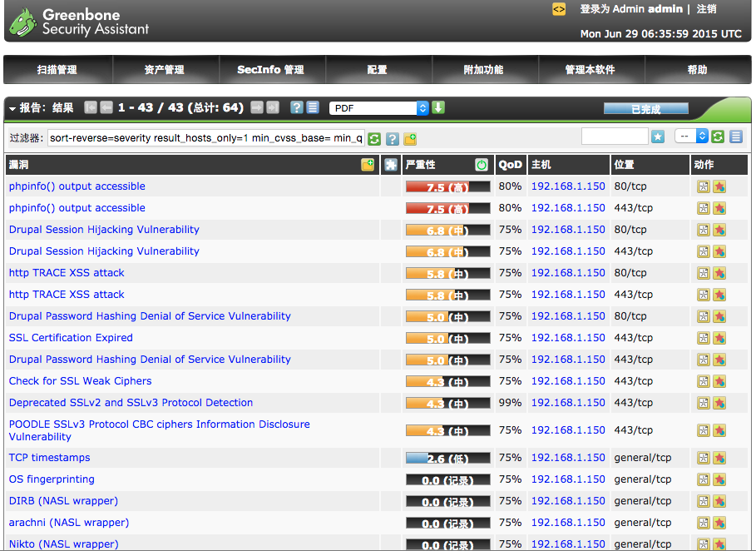Open POODLE SSLv3 Protocol CBC ciphers result
The image size is (756, 551).
(x=159, y=430)
